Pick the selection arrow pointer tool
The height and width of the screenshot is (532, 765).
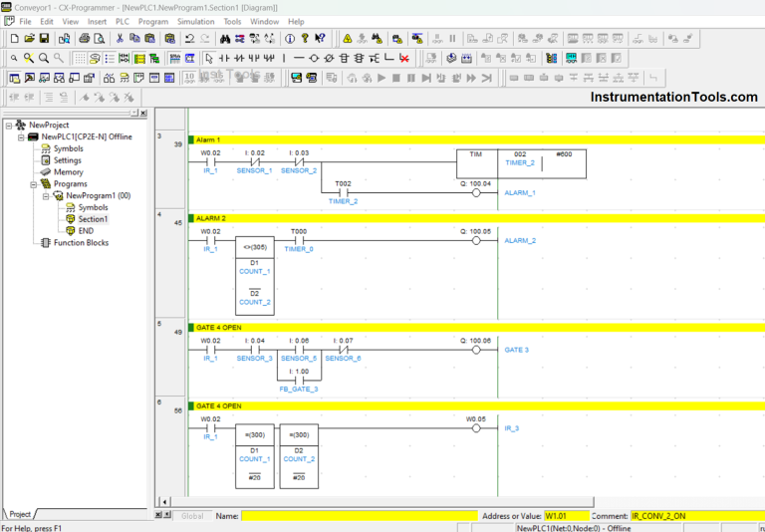[208, 58]
